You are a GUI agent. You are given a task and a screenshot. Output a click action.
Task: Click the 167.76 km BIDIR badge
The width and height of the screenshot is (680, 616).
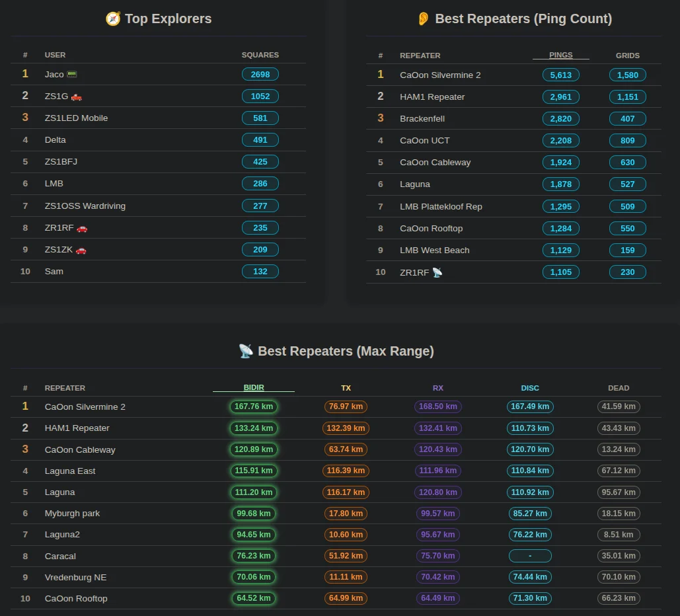[254, 406]
